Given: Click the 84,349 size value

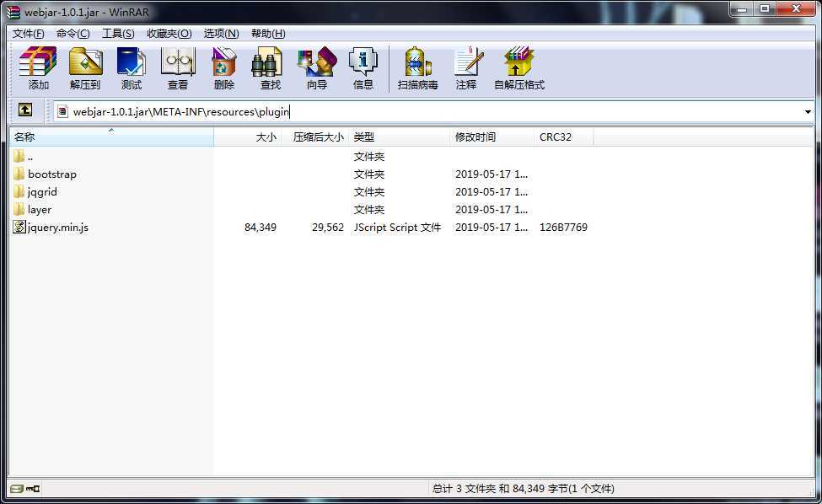Looking at the screenshot, I should click(260, 228).
